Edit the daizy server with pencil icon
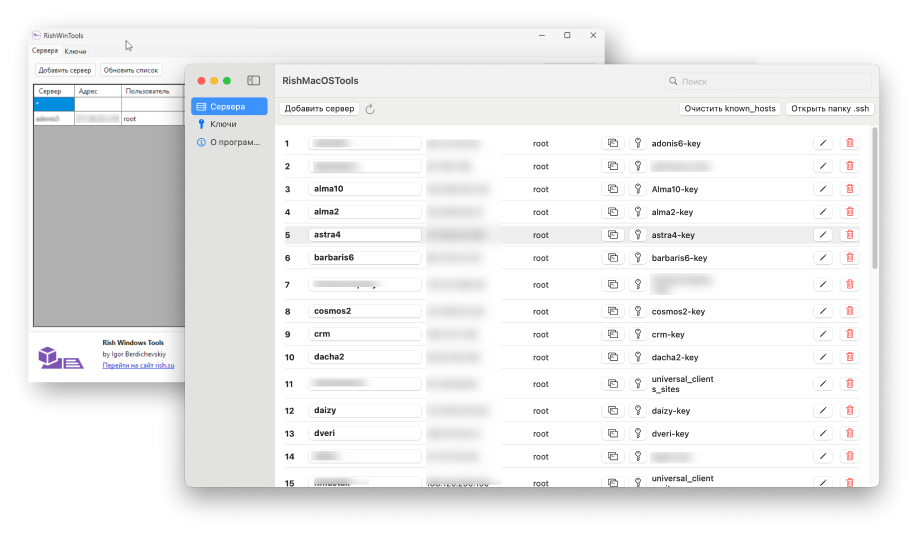The width and height of the screenshot is (910, 546). click(823, 410)
